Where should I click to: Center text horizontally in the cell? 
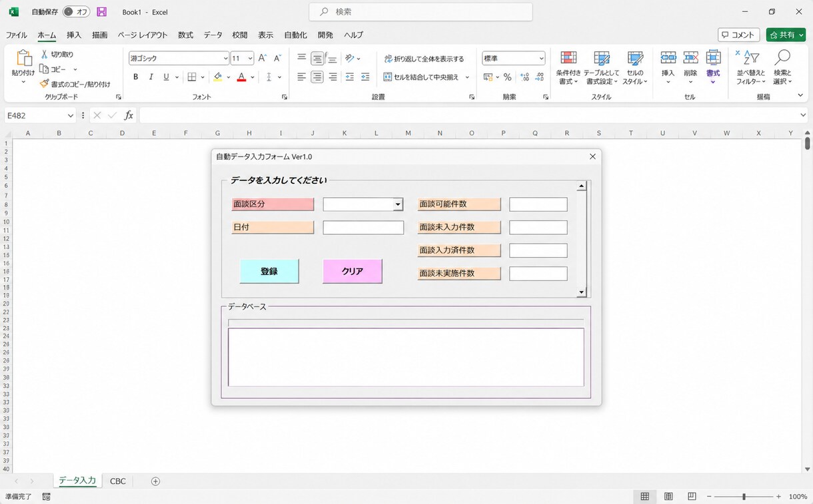pos(317,77)
